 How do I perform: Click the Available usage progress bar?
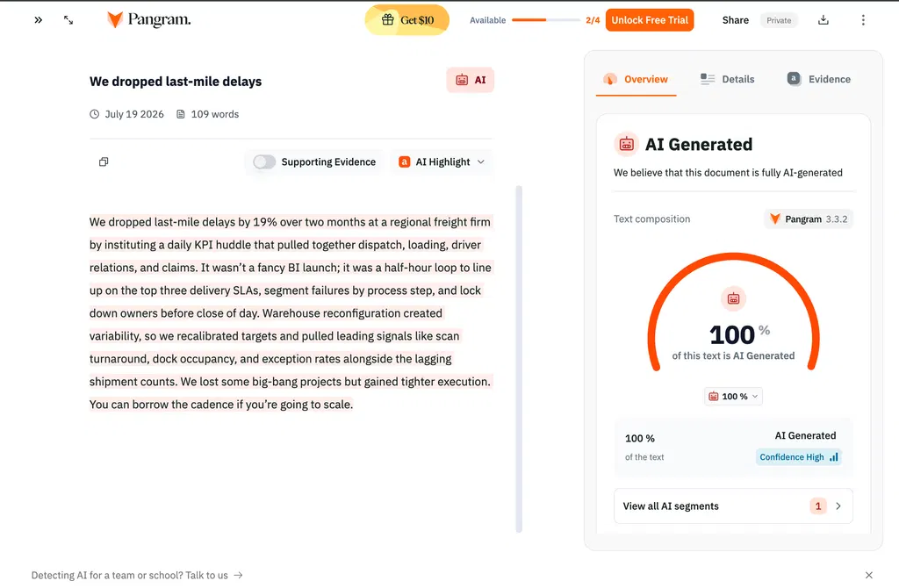point(546,20)
